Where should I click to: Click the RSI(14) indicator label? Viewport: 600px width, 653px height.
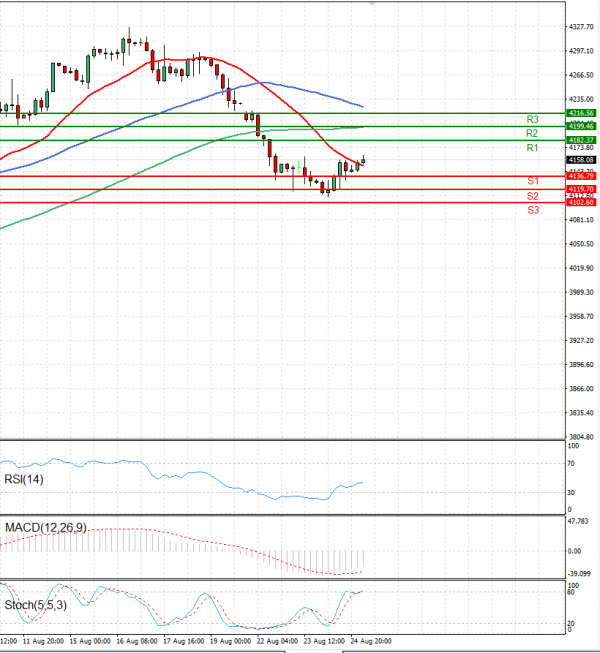coord(24,479)
